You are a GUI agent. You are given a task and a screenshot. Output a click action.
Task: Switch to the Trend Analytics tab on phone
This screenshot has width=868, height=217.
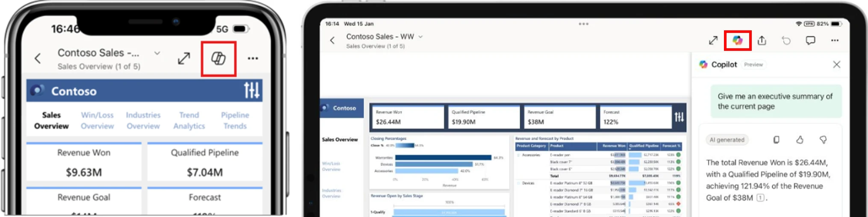pyautogui.click(x=189, y=120)
